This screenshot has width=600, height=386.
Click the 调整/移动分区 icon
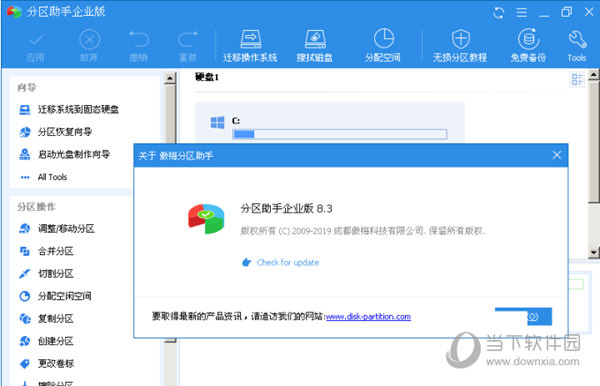click(x=25, y=229)
